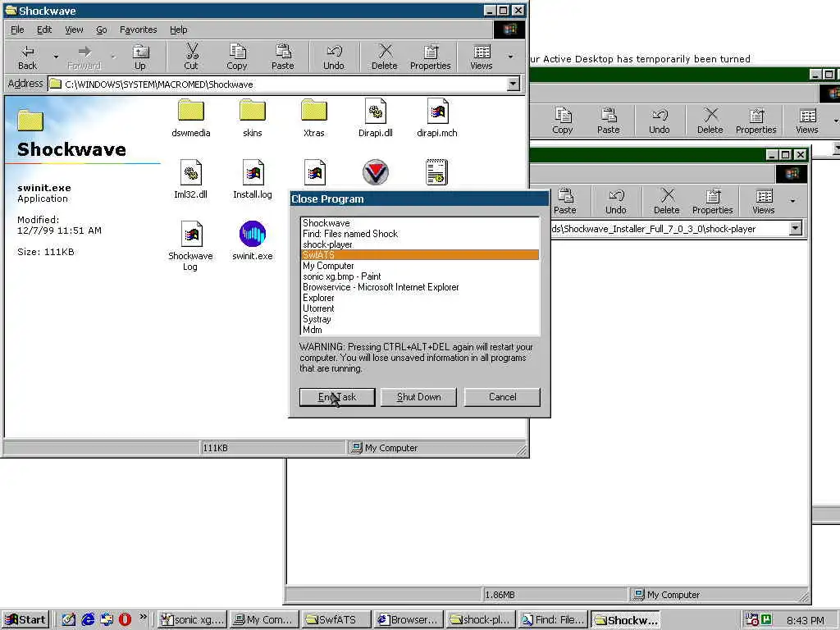Open the Start menu
840x630 pixels.
pos(25,620)
